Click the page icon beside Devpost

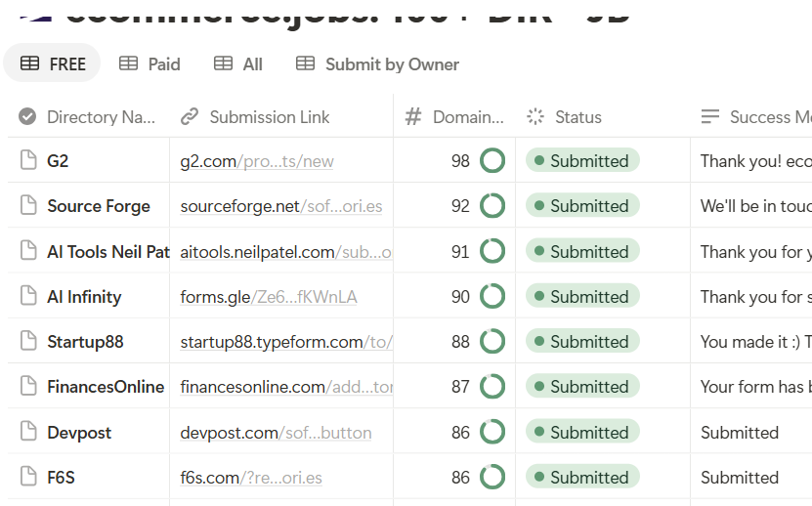(x=28, y=432)
